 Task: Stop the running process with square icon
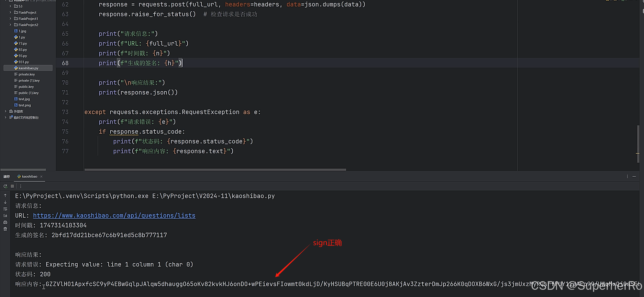pyautogui.click(x=12, y=186)
